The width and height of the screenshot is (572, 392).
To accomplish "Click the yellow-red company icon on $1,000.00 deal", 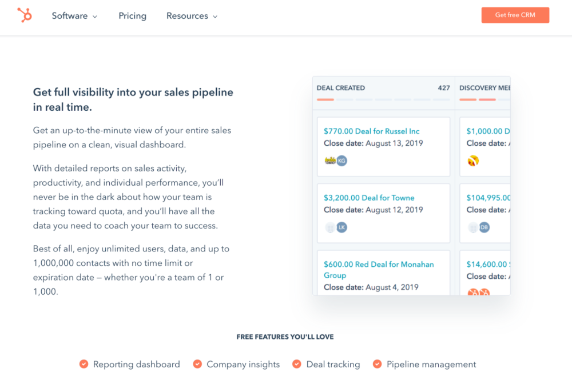I will 473,161.
